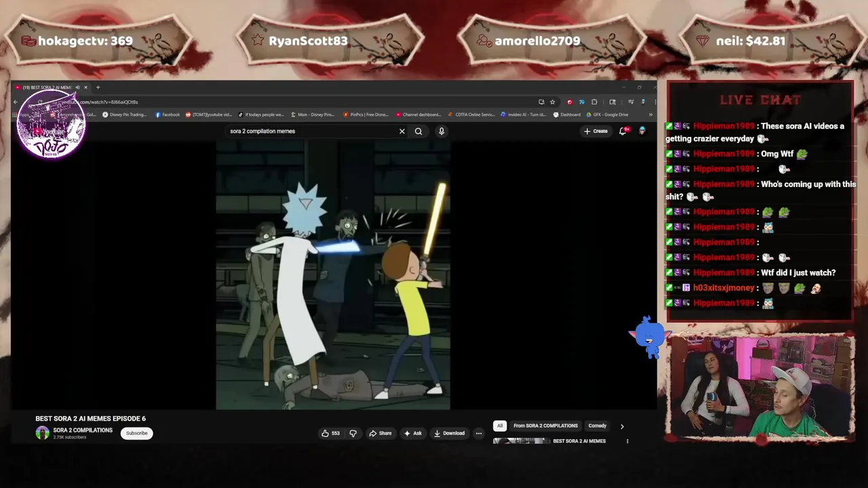Open the invideo AI bookmark
Screen dimensions: 868x488
[523, 115]
